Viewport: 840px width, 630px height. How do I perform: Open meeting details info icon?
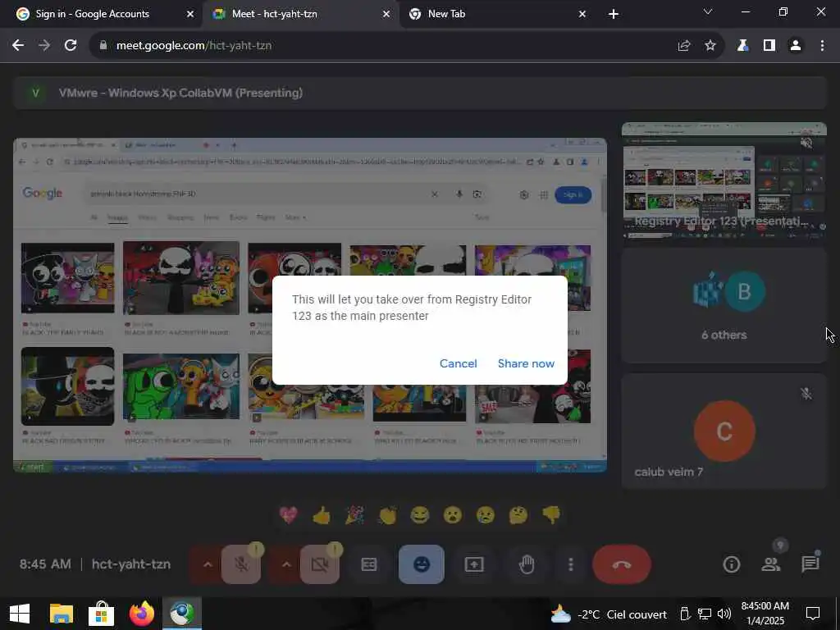point(731,564)
